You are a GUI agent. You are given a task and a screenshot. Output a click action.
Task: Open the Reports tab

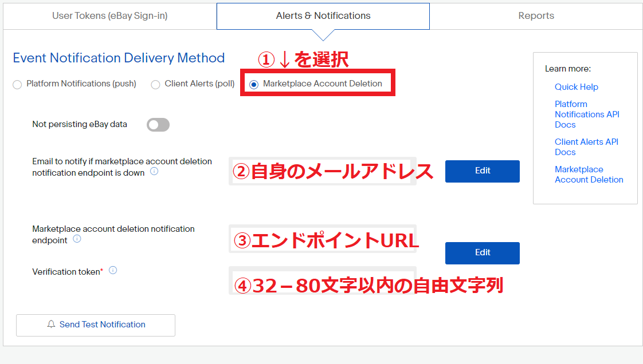(x=536, y=15)
